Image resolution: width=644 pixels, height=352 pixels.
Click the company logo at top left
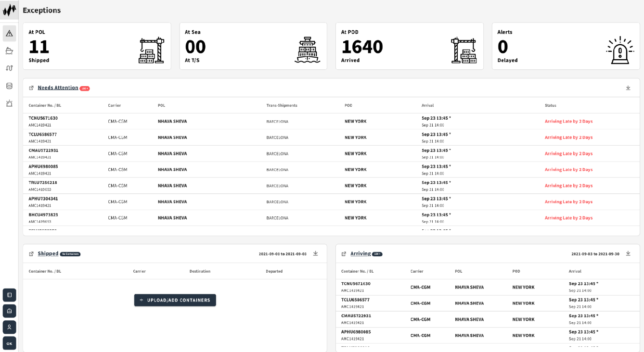pos(9,10)
